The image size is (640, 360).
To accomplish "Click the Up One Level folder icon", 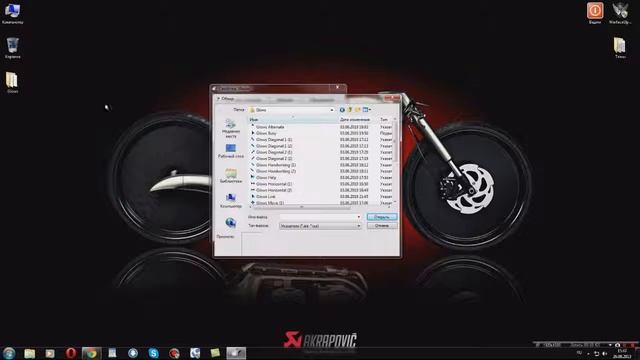I will pyautogui.click(x=350, y=110).
